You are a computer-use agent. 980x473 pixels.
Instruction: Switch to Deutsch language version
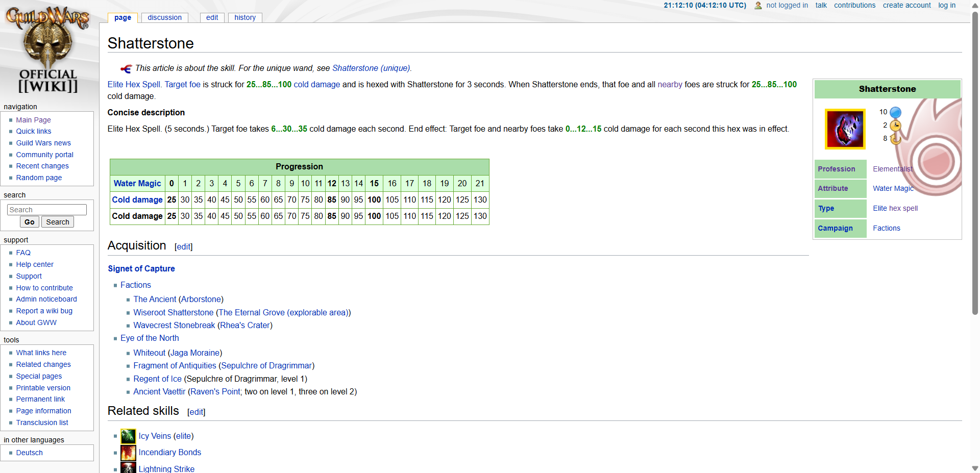[30, 453]
